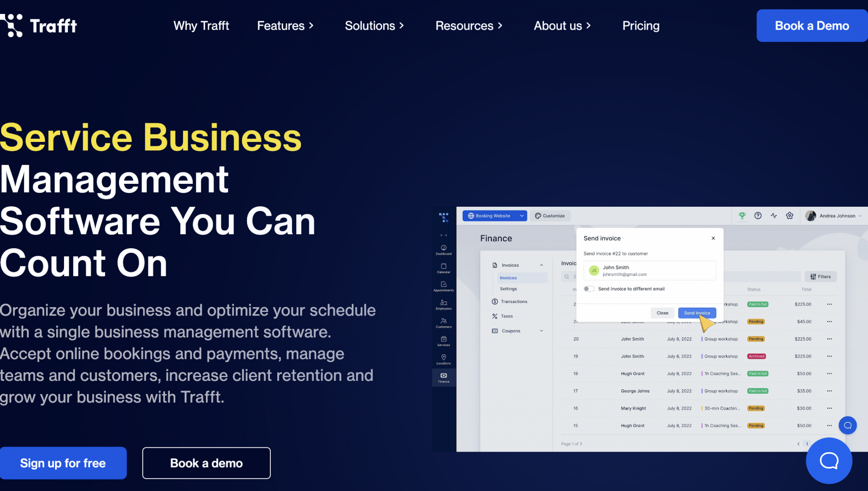Select the Employees sidebar icon
The image size is (868, 491).
(x=444, y=302)
